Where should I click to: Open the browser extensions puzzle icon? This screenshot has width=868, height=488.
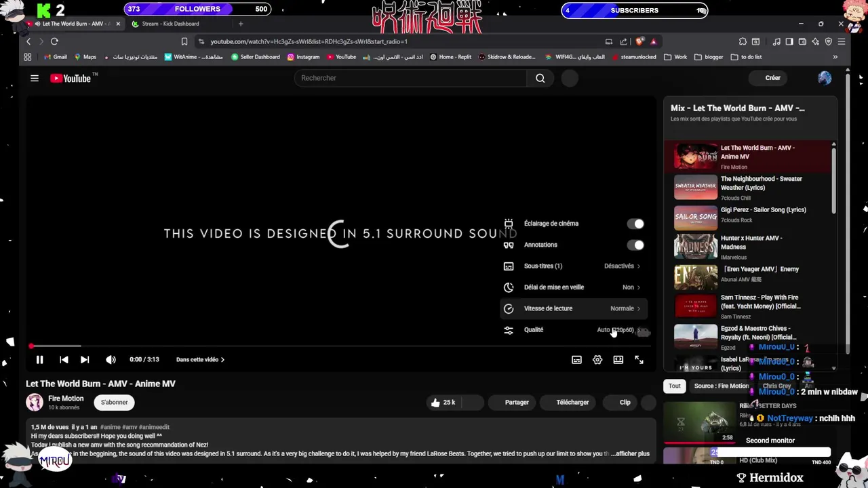[743, 41]
